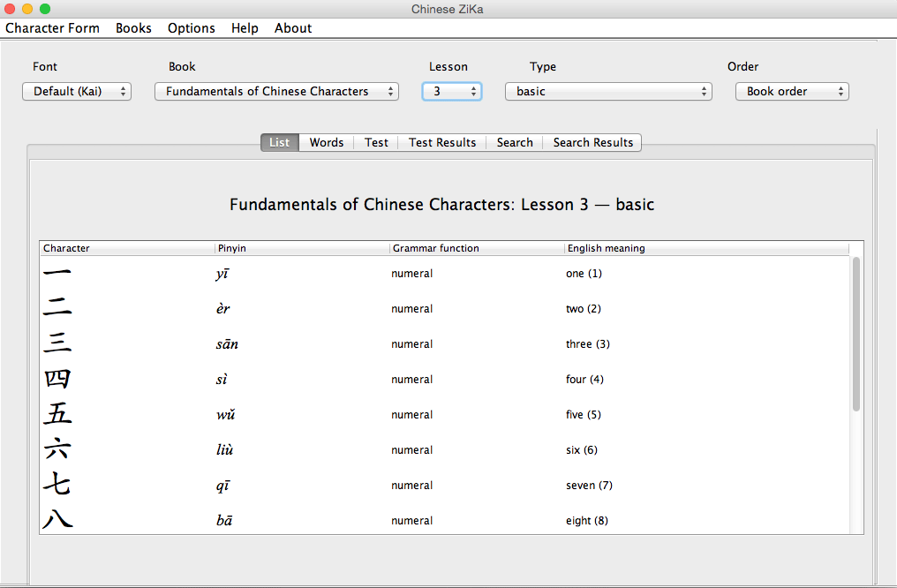Click the English meaning column header
This screenshot has width=897, height=588.
[x=705, y=248]
